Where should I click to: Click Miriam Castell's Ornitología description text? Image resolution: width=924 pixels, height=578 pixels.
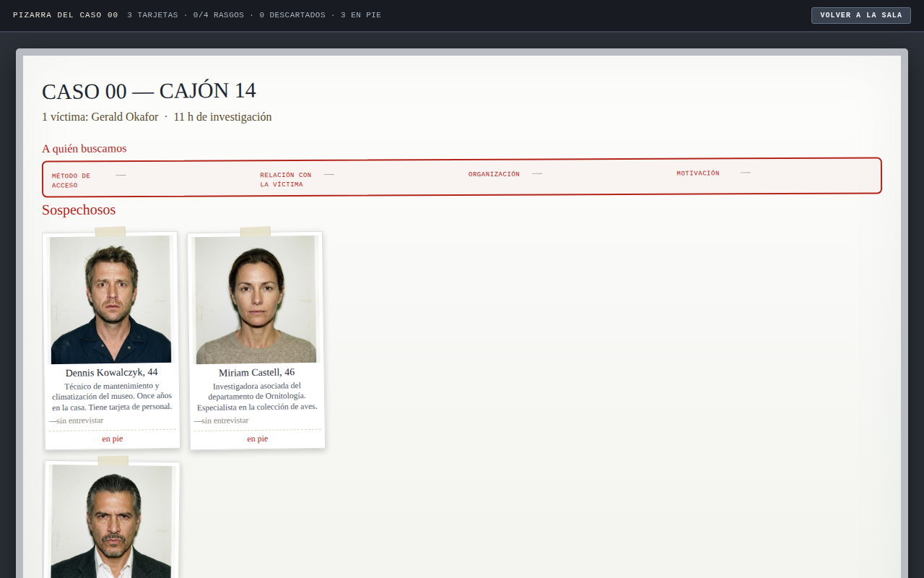coord(257,396)
